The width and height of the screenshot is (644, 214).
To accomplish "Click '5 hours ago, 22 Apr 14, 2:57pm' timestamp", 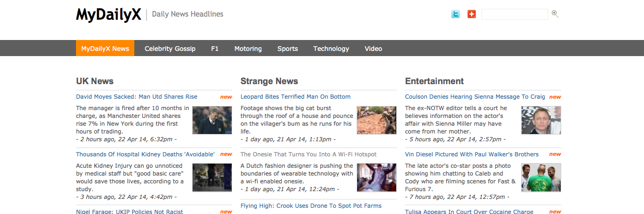I will point(455,139).
